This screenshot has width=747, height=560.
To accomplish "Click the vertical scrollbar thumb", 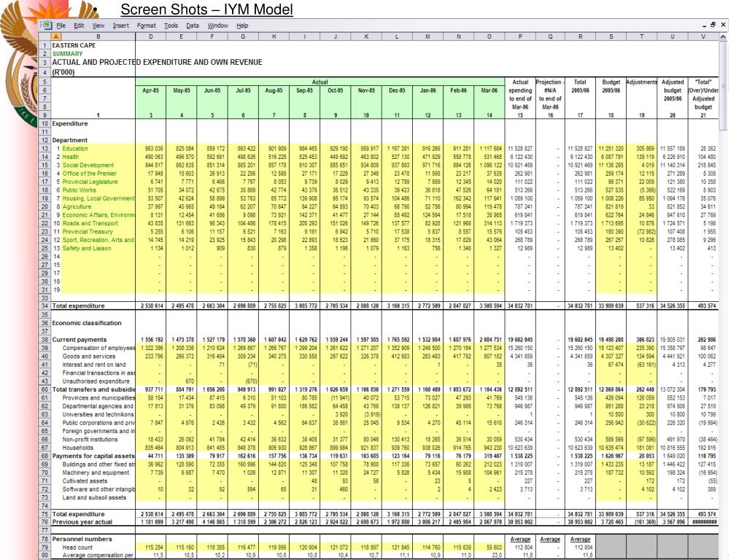I will pyautogui.click(x=723, y=86).
